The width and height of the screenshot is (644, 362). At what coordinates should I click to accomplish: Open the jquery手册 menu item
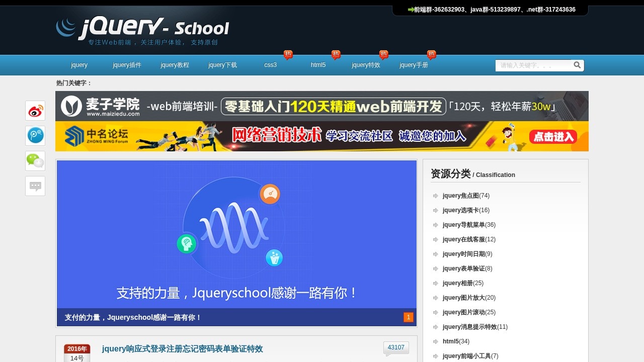click(414, 65)
